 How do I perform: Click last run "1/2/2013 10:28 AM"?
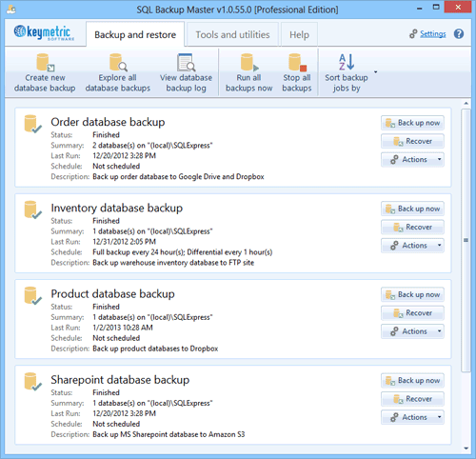[123, 328]
